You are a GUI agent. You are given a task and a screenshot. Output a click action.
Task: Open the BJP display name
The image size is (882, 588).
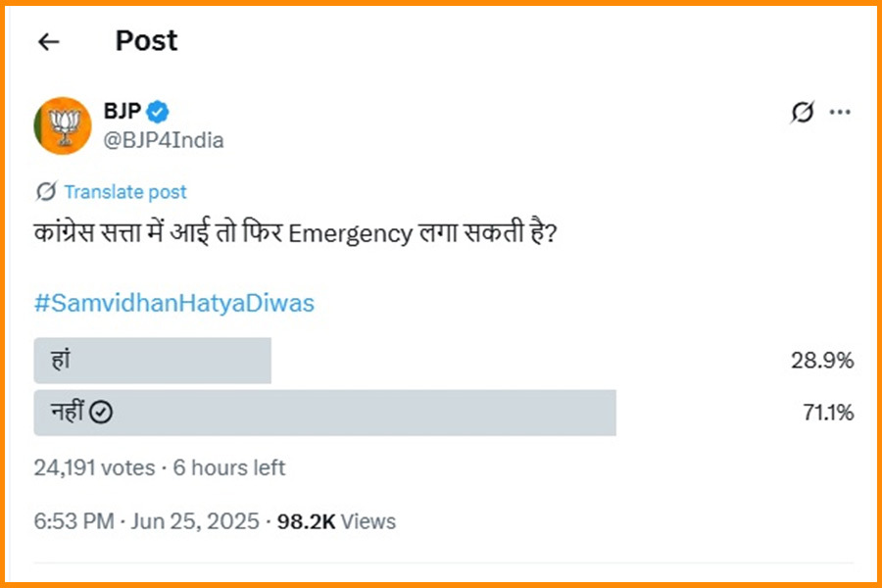point(122,112)
